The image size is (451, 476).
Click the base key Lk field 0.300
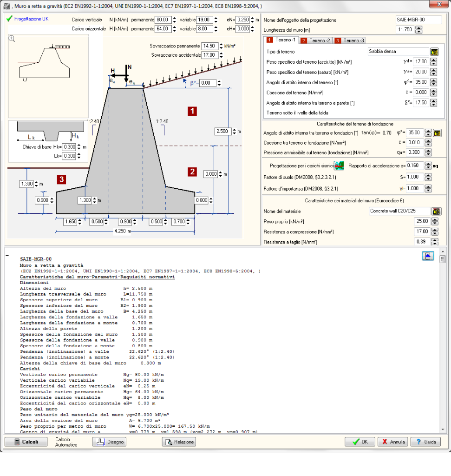(x=69, y=156)
